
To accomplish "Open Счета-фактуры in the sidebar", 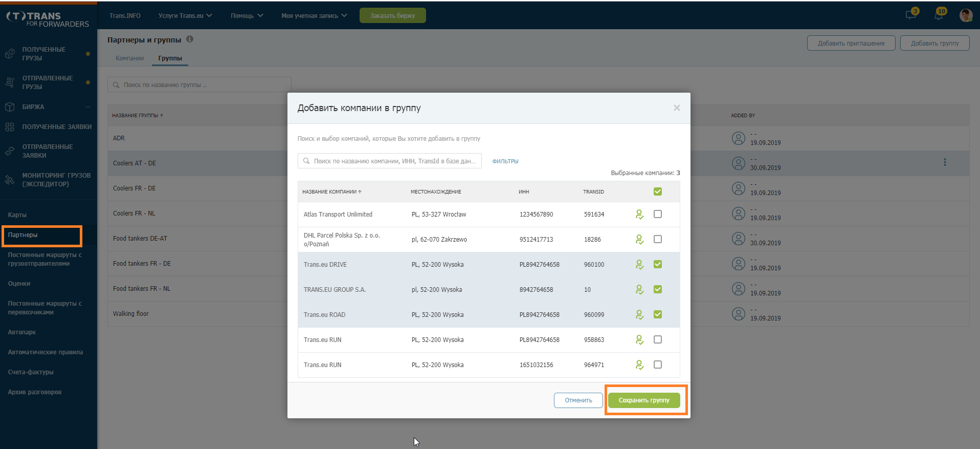I will pyautogui.click(x=31, y=372).
